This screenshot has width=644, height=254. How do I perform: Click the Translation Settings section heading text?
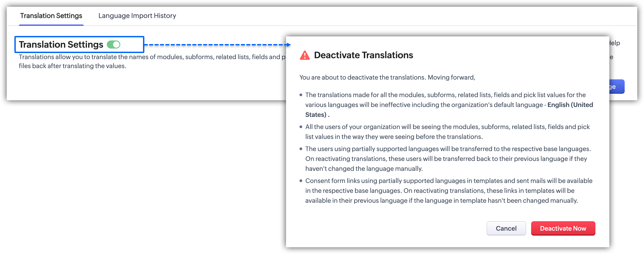click(x=61, y=45)
